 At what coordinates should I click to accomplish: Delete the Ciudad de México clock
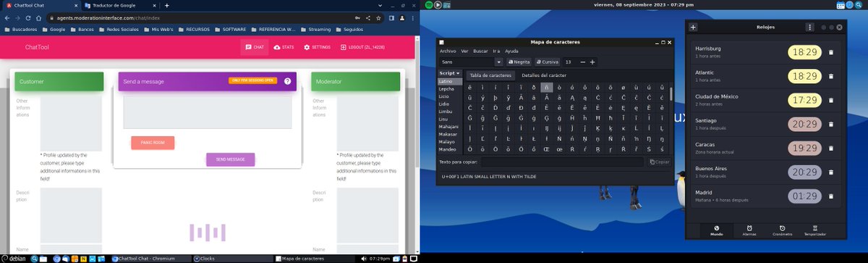[x=830, y=100]
